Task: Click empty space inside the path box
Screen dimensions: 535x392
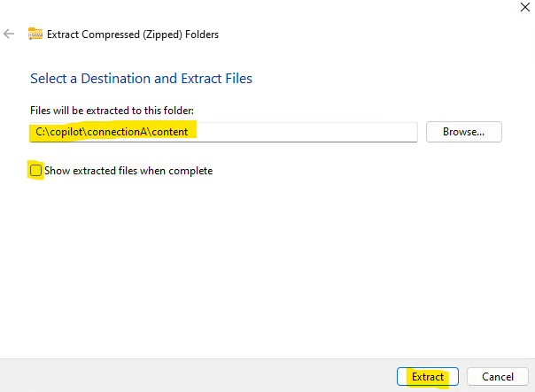Action: [x=307, y=132]
